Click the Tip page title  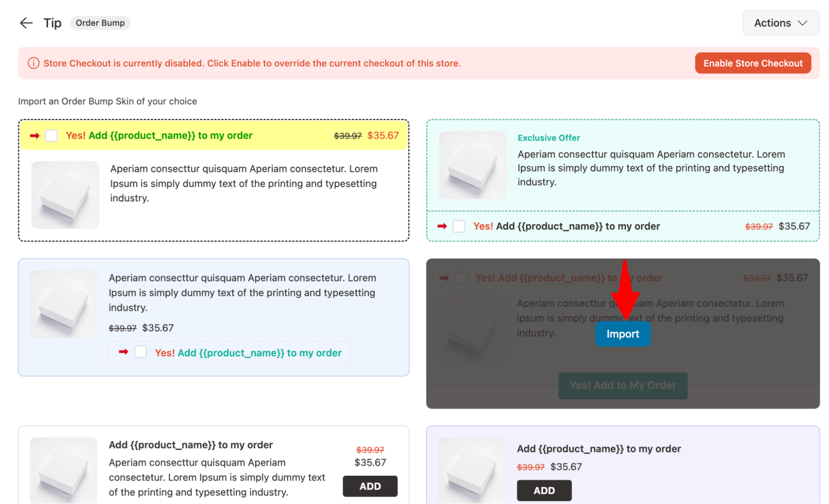53,23
